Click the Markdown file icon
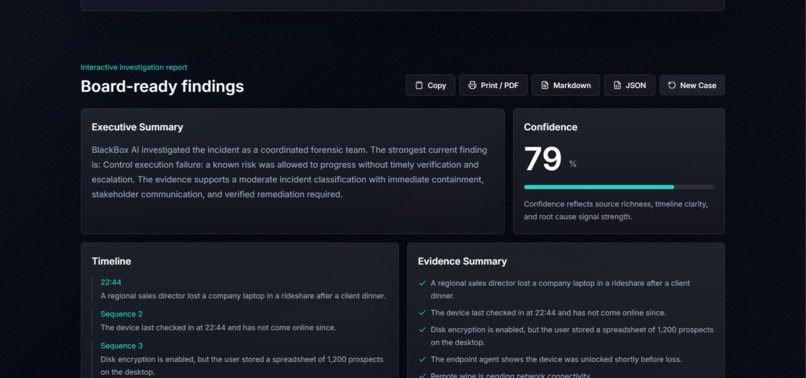 tap(545, 85)
